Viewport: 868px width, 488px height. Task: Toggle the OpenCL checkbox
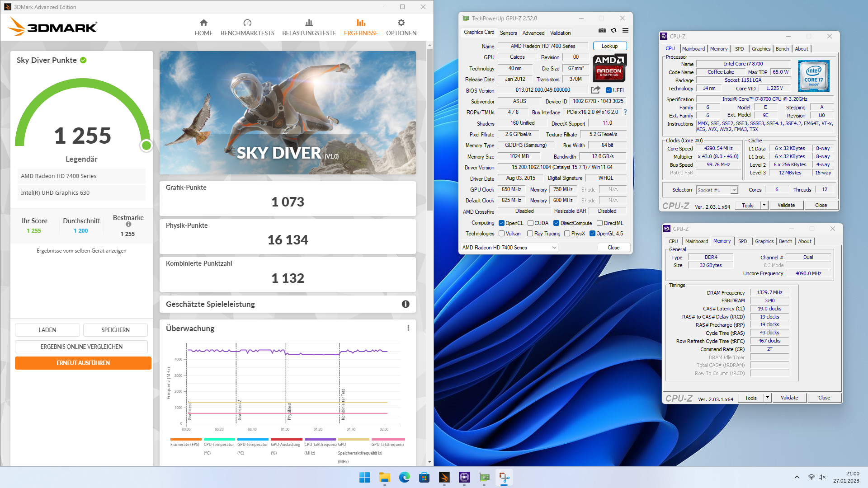(501, 223)
